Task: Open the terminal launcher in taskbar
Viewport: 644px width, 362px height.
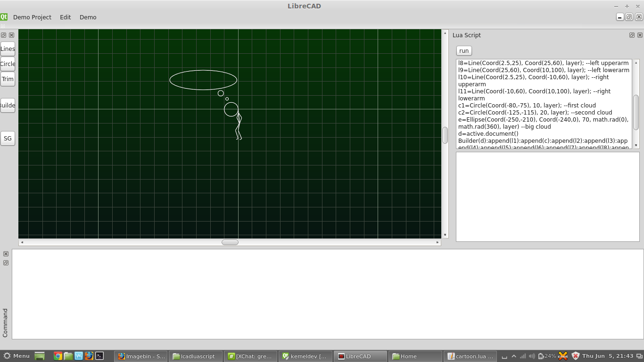Action: pyautogui.click(x=99, y=356)
